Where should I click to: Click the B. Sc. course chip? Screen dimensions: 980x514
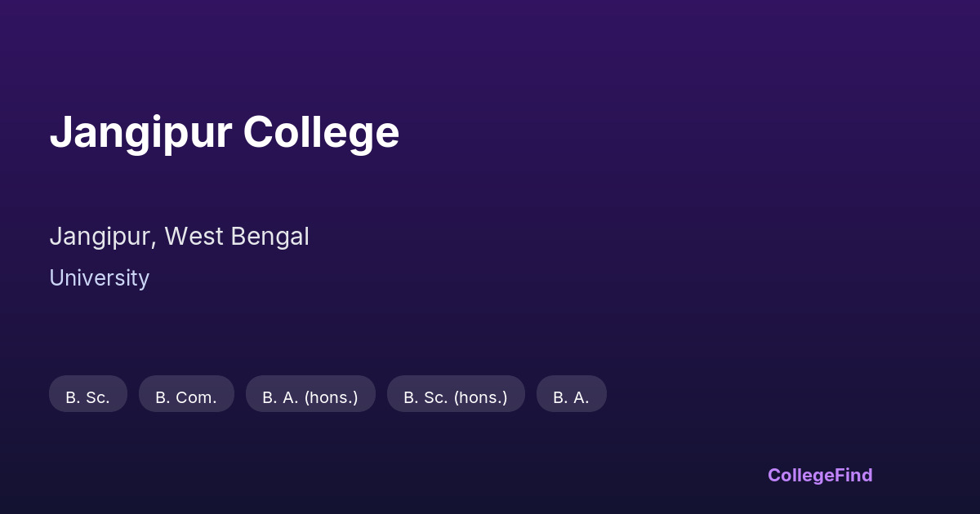88,395
